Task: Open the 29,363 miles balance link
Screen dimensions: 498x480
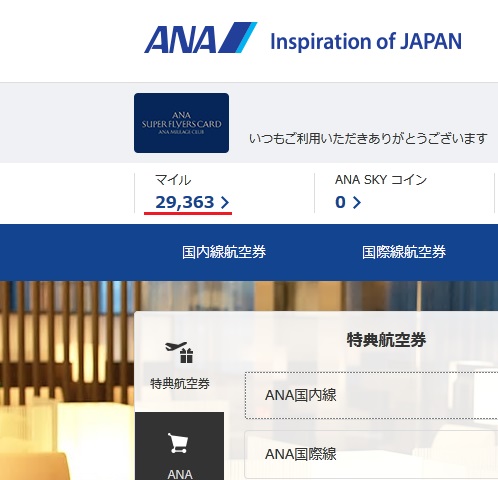Action: point(192,202)
